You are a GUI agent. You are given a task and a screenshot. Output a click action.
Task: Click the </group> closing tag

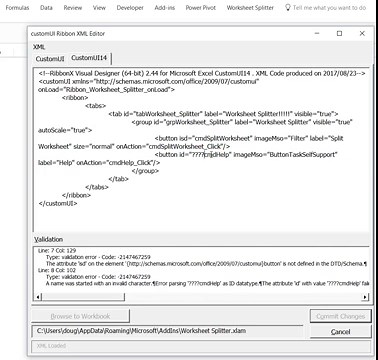[x=145, y=171]
